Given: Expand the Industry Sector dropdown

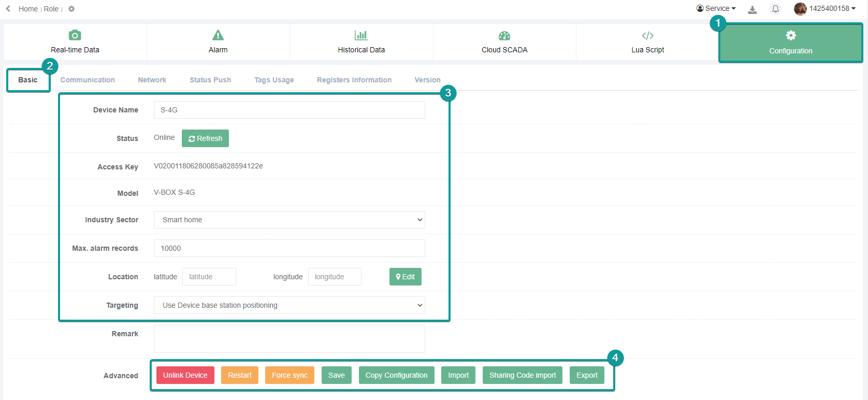Looking at the screenshot, I should coord(290,220).
